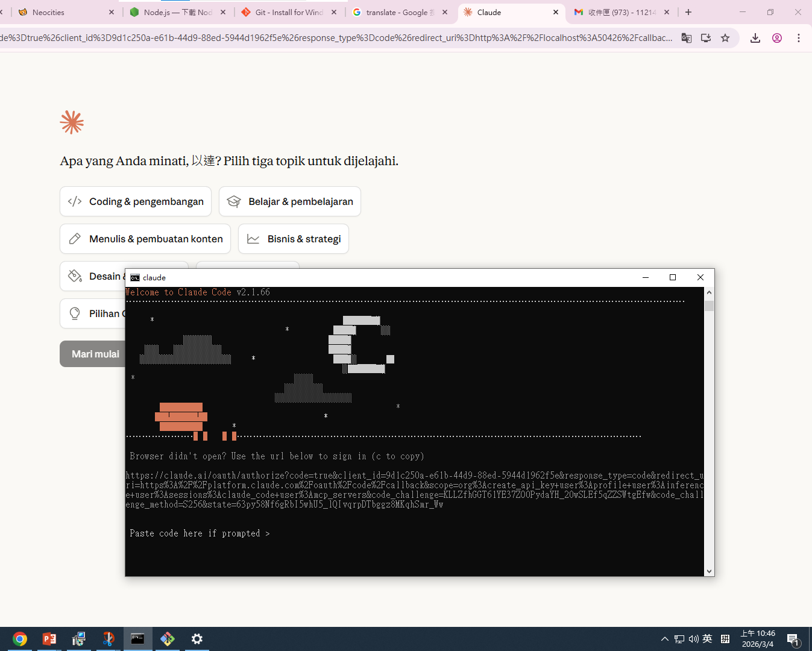Open a new browser tab

pyautogui.click(x=688, y=12)
